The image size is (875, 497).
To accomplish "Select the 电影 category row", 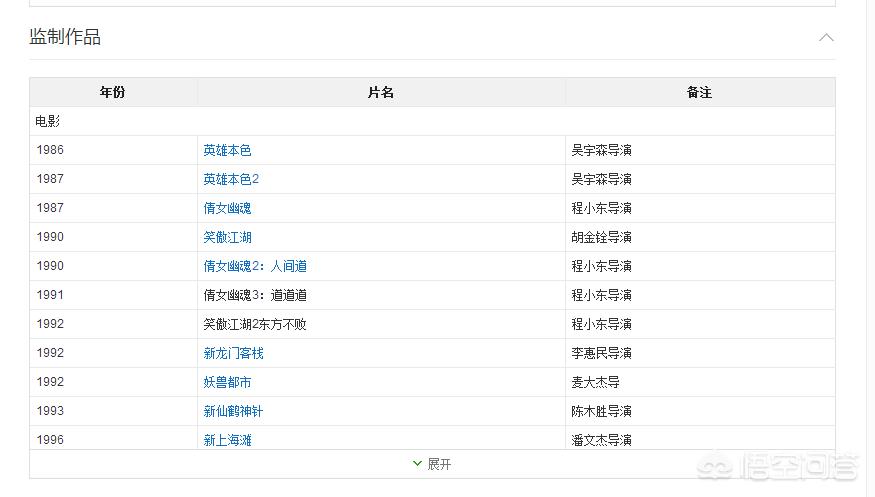I will pos(432,121).
